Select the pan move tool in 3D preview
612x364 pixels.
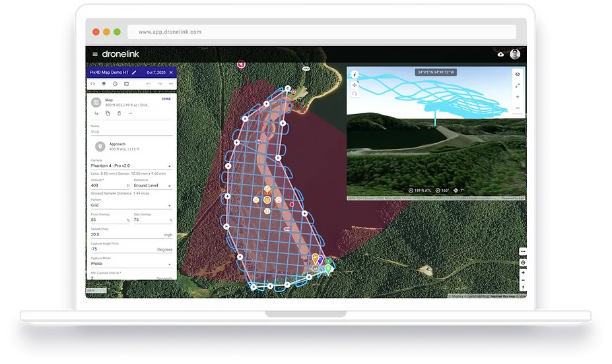pos(355,85)
